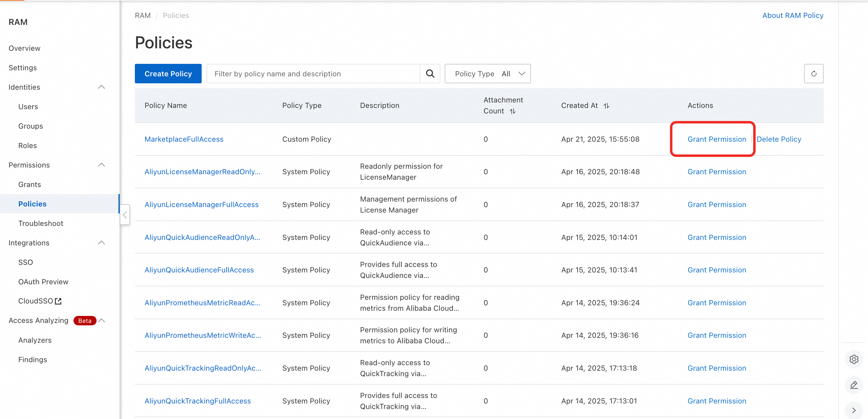This screenshot has height=419, width=868.
Task: Open Settings in sidebar
Action: [x=22, y=68]
